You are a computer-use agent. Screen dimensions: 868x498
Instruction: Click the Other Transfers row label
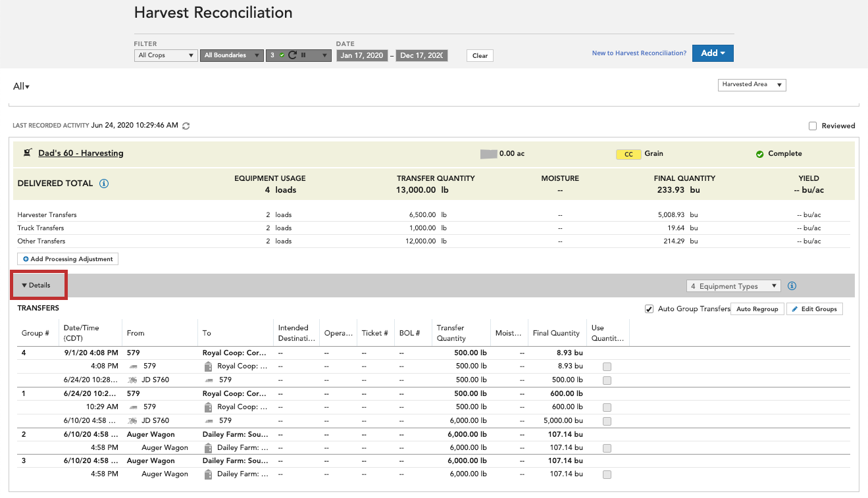[x=41, y=241]
